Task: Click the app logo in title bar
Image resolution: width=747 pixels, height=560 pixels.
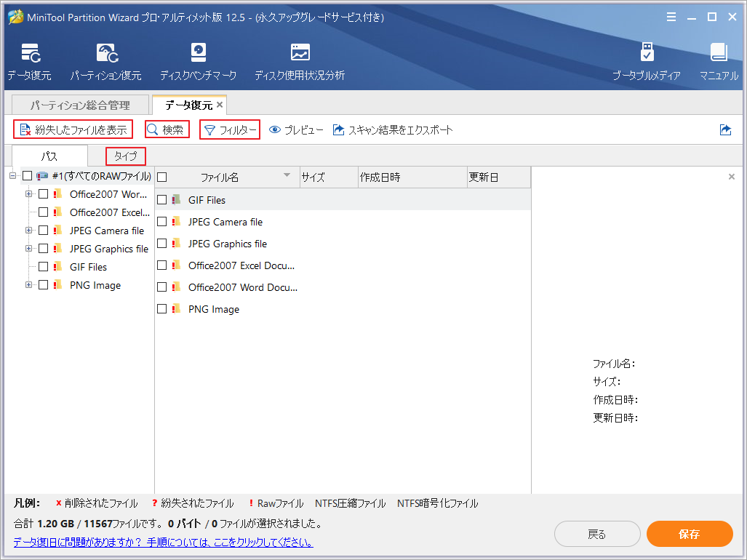Action: [x=16, y=17]
